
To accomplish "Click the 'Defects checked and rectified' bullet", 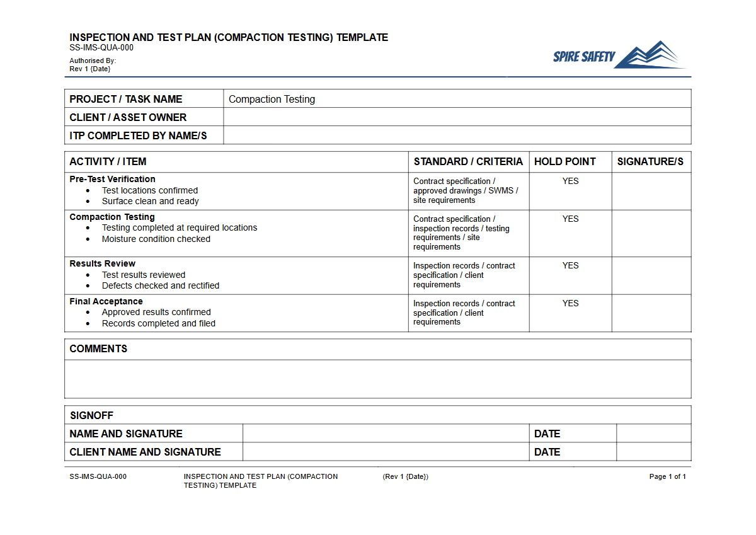I will coord(161,285).
